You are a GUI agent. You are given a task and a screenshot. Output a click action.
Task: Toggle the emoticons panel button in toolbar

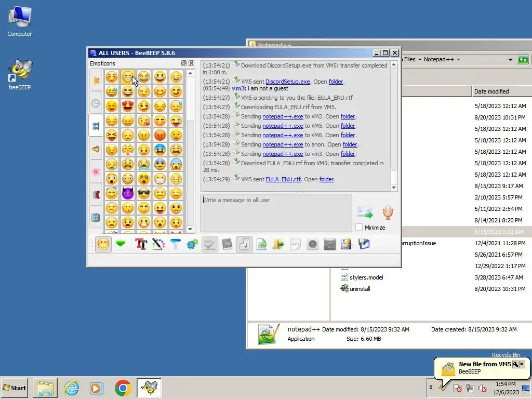(103, 244)
